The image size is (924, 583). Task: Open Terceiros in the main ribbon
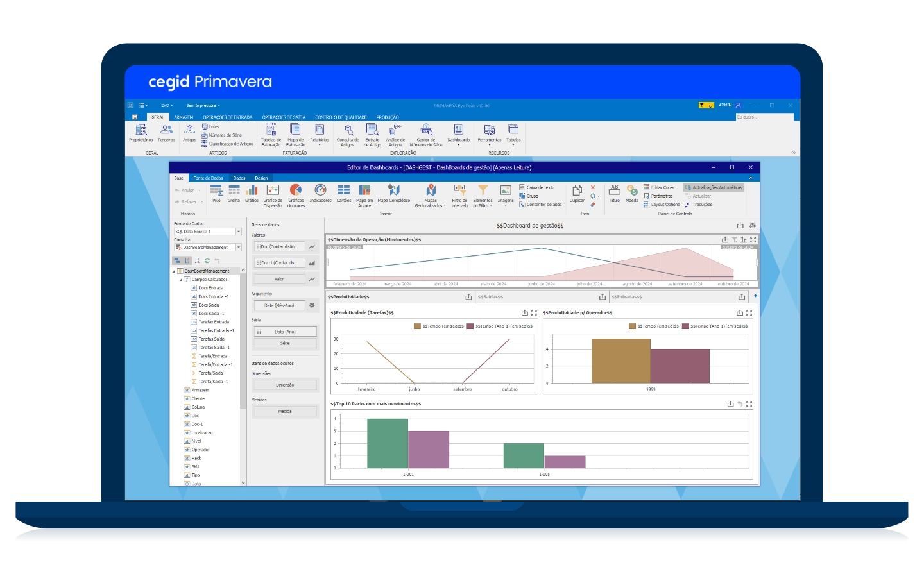(x=166, y=133)
